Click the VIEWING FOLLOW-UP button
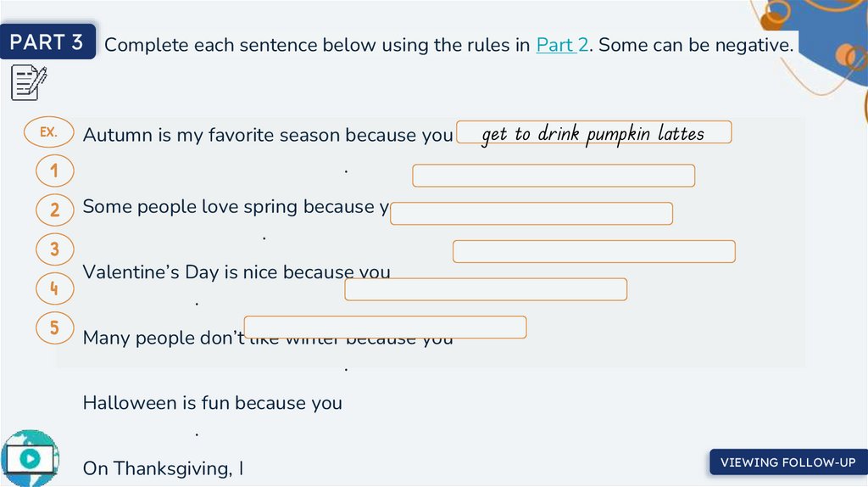This screenshot has height=487, width=868. [x=787, y=462]
